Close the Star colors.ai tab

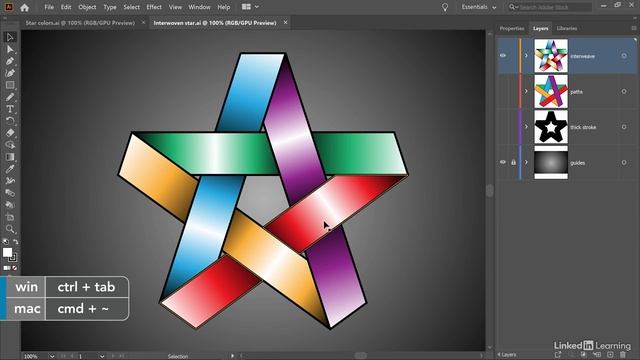(143, 22)
